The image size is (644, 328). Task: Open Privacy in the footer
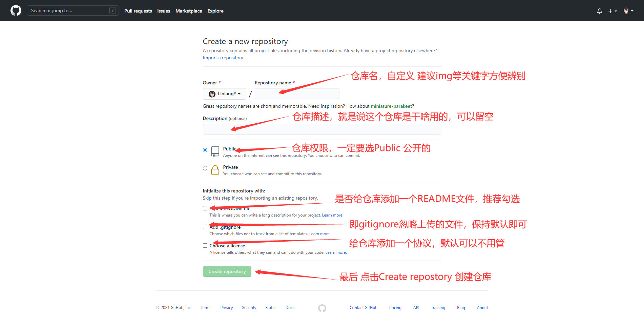227,308
